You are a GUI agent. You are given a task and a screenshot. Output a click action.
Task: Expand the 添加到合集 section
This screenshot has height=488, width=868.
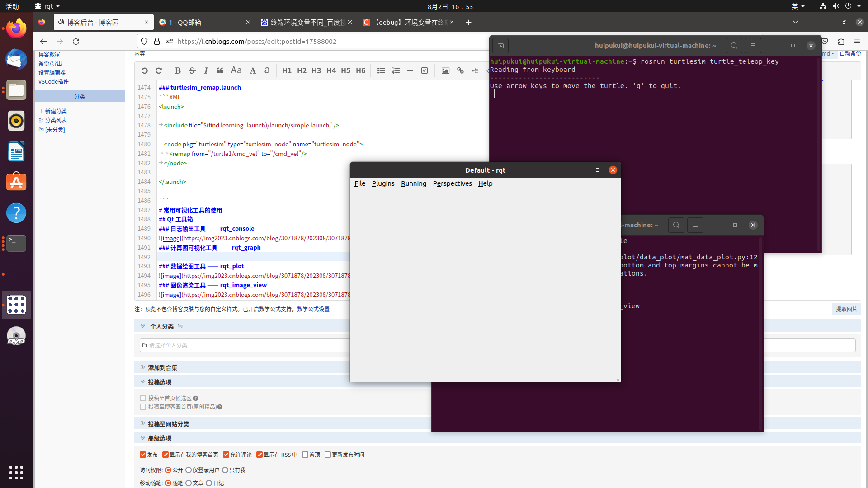pyautogui.click(x=162, y=367)
